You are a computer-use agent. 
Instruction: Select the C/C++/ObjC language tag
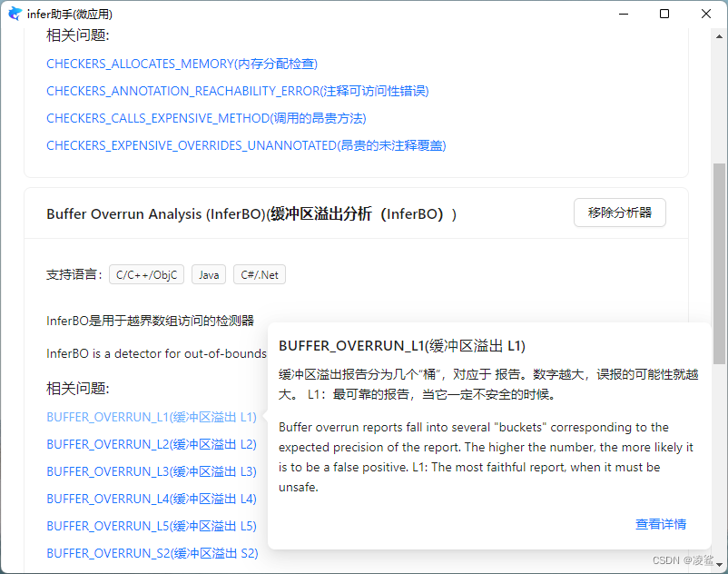pyautogui.click(x=146, y=273)
